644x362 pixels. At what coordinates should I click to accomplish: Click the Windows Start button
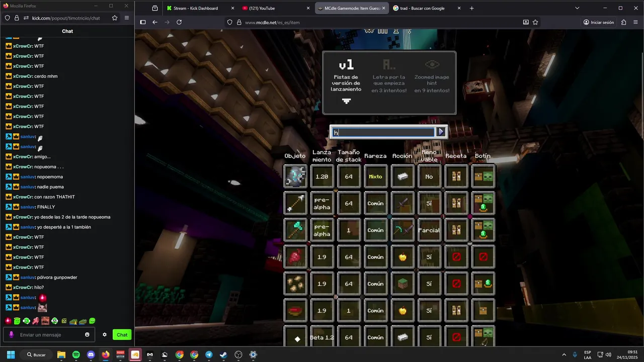(11, 354)
